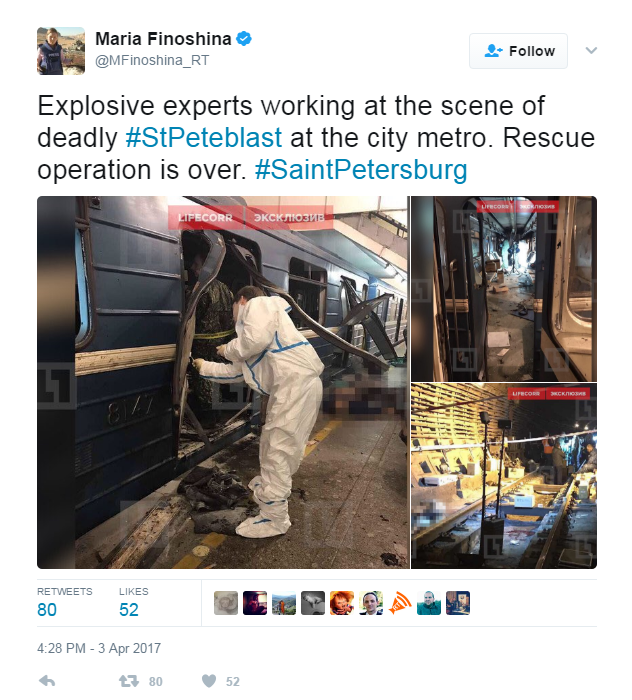This screenshot has width=632, height=700.
Task: Click the reply arrow icon
Action: 47,681
